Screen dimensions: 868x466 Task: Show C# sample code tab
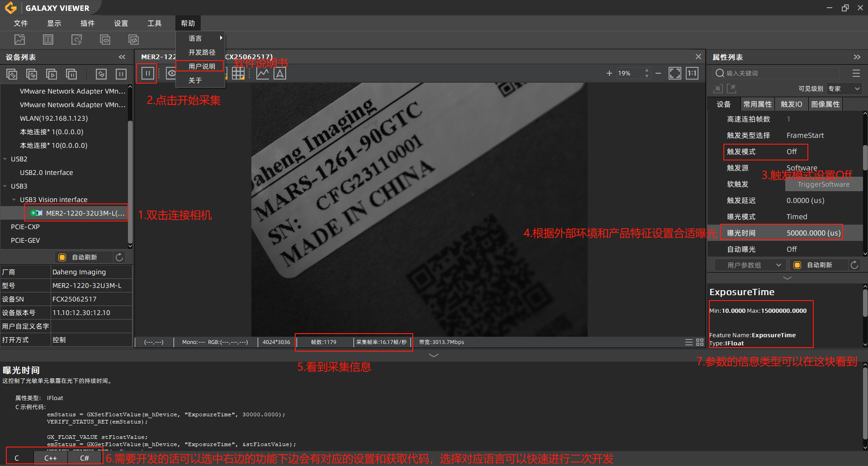(x=85, y=458)
